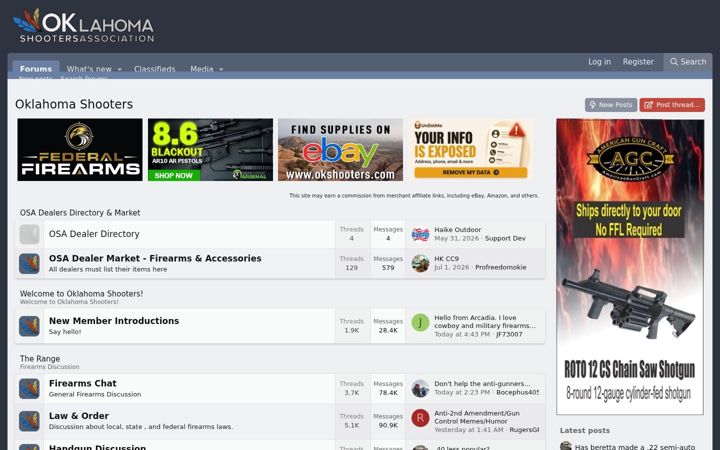
Task: Open the AGC Roto 12 shotgun sidebar ad
Action: click(x=630, y=267)
